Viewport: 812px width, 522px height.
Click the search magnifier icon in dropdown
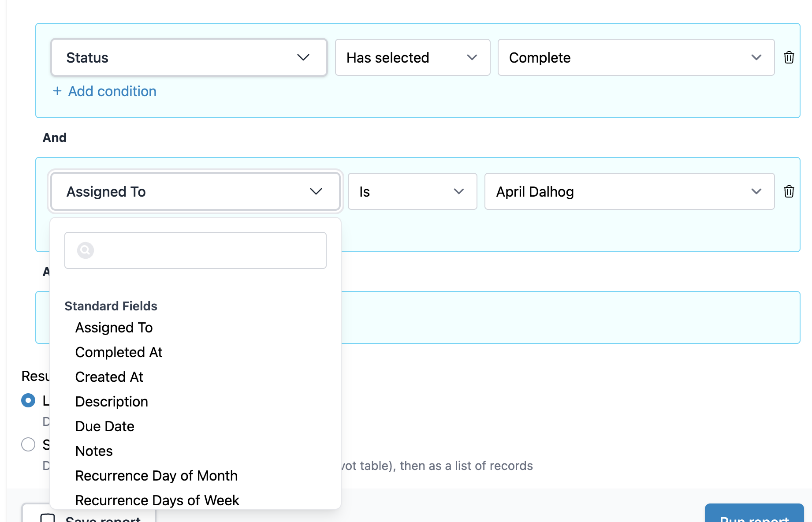(x=86, y=250)
